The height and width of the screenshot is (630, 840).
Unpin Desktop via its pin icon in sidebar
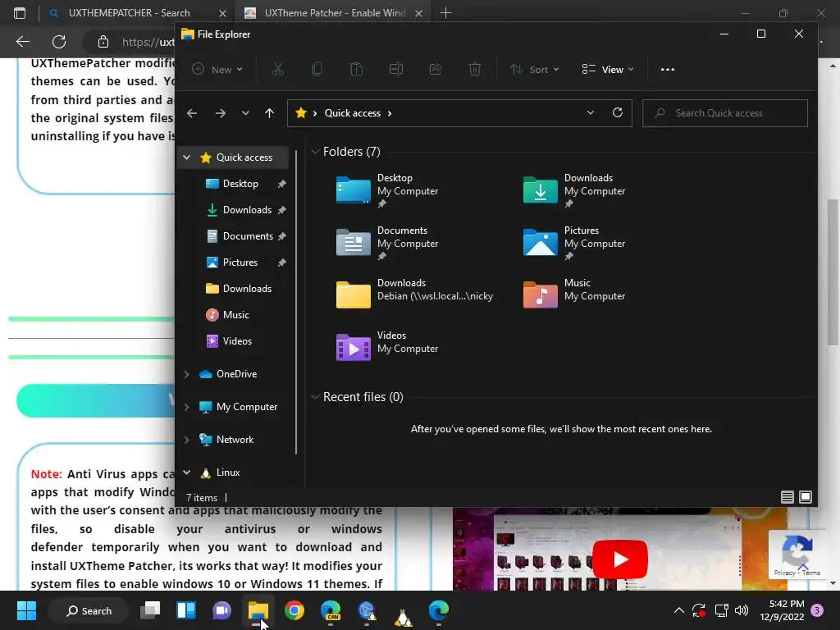point(282,184)
